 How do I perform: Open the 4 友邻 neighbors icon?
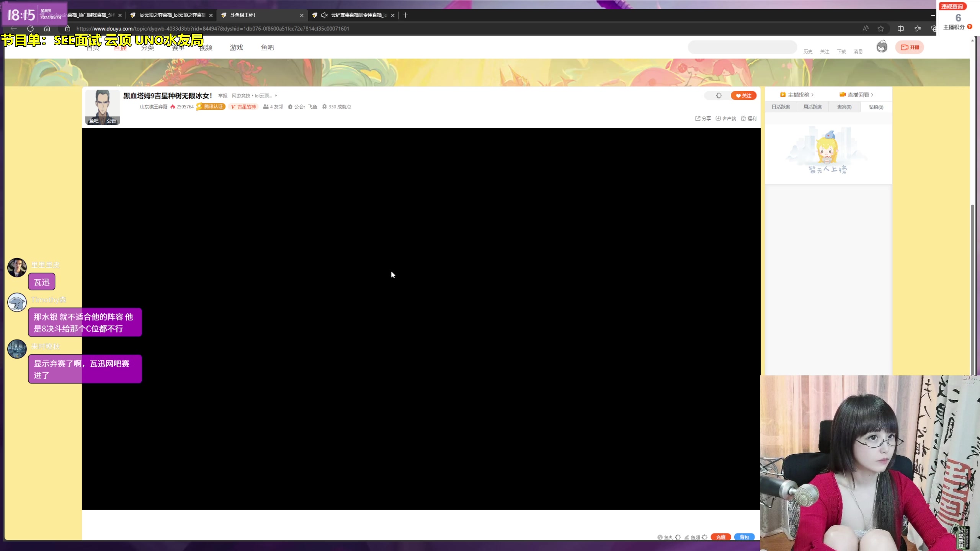266,107
